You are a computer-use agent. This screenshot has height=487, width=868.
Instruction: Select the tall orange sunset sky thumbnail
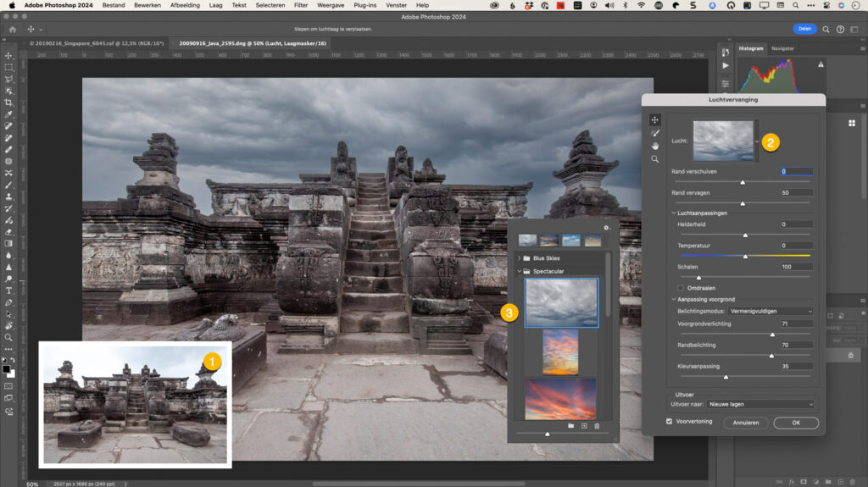560,352
